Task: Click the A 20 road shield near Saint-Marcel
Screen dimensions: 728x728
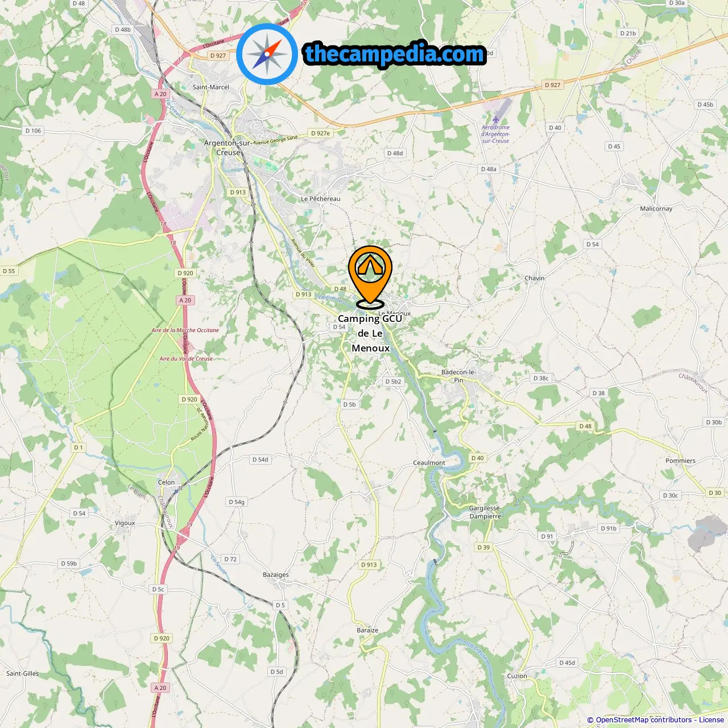Action: point(161,94)
